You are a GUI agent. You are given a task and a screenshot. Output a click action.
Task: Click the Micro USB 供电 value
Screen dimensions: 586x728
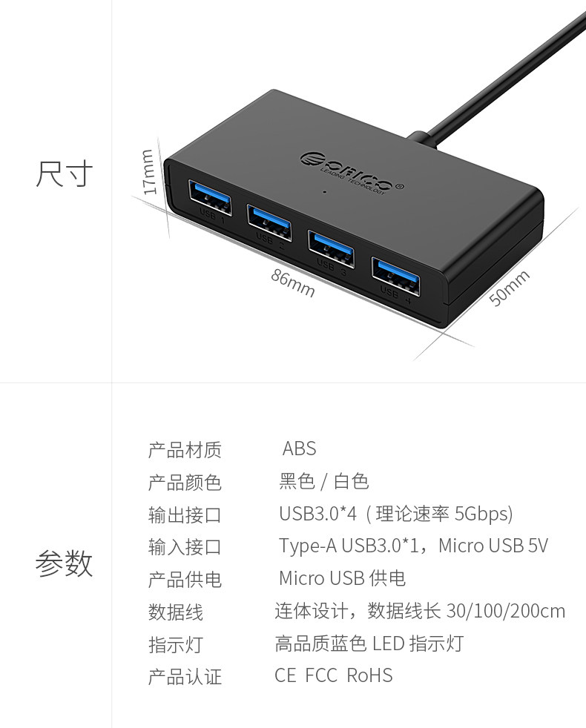pos(342,578)
